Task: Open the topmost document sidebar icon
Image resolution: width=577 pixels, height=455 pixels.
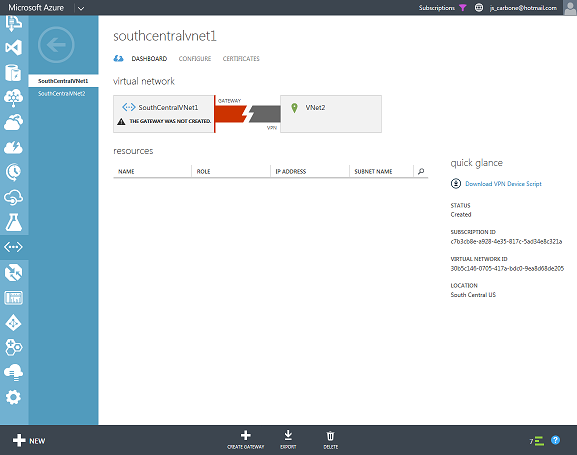Action: pyautogui.click(x=14, y=24)
